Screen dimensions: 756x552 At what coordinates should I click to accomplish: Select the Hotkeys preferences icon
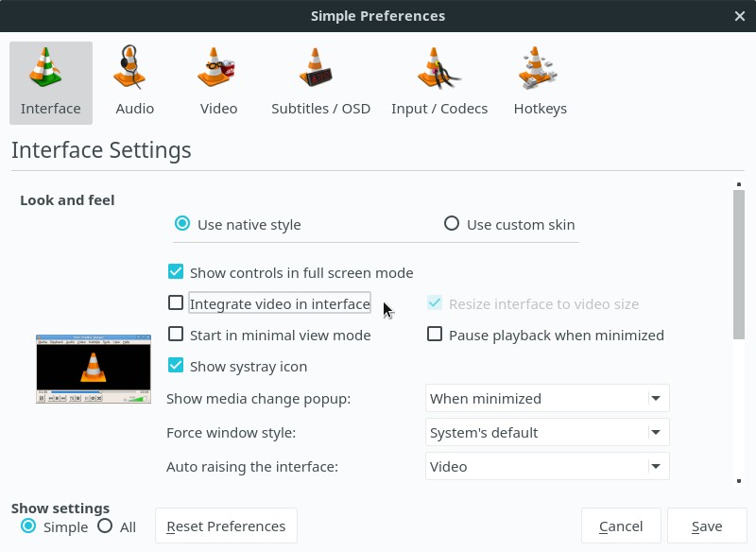pyautogui.click(x=541, y=80)
